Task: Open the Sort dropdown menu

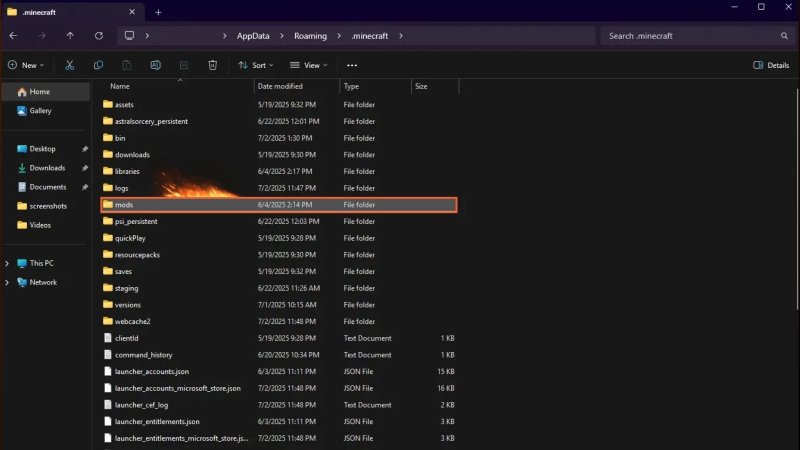Action: pyautogui.click(x=256, y=65)
